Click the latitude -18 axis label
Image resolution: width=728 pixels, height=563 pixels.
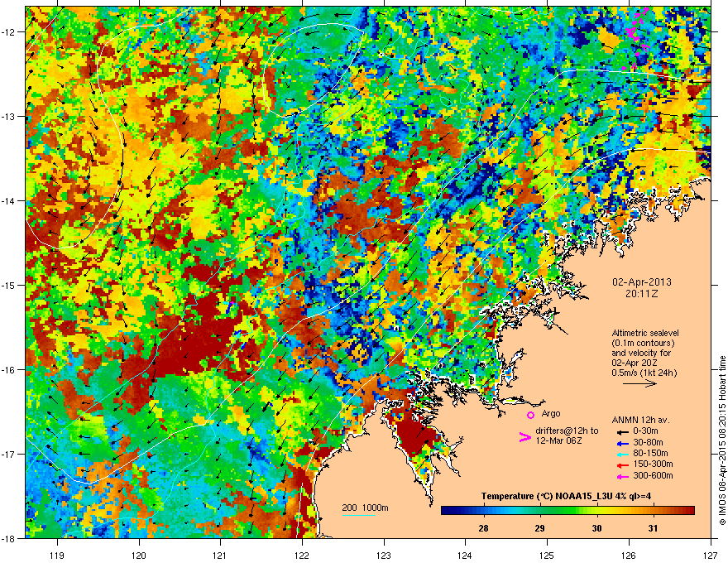(x=9, y=538)
